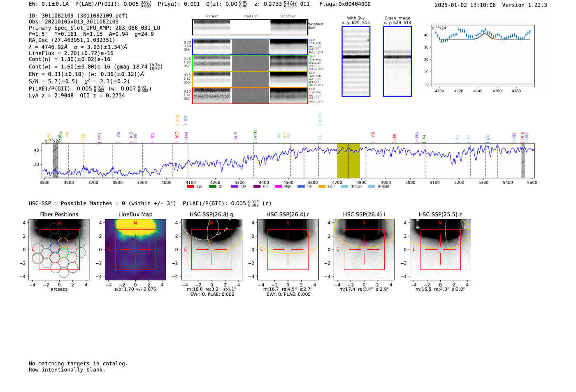The width and height of the screenshot is (576, 392).
Task: Click the (K)CaII legend swatch
Action: (x=344, y=186)
